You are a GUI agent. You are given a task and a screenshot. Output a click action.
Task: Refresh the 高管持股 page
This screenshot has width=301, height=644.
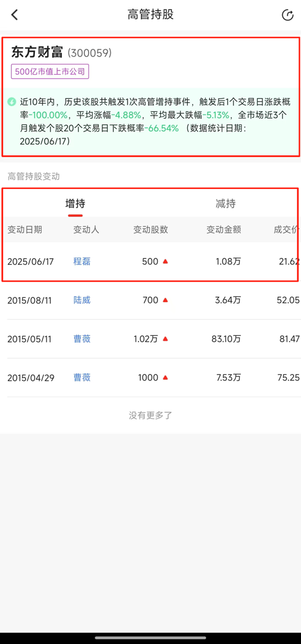287,15
